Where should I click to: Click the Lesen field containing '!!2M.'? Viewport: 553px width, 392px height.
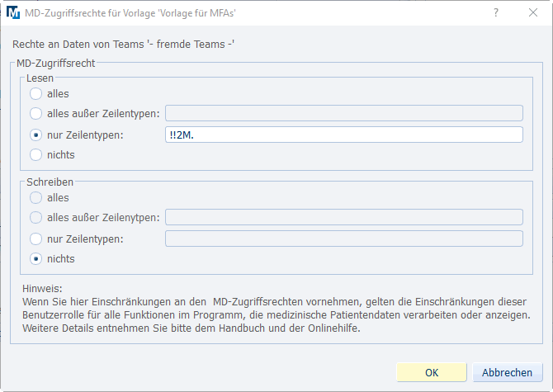point(344,135)
